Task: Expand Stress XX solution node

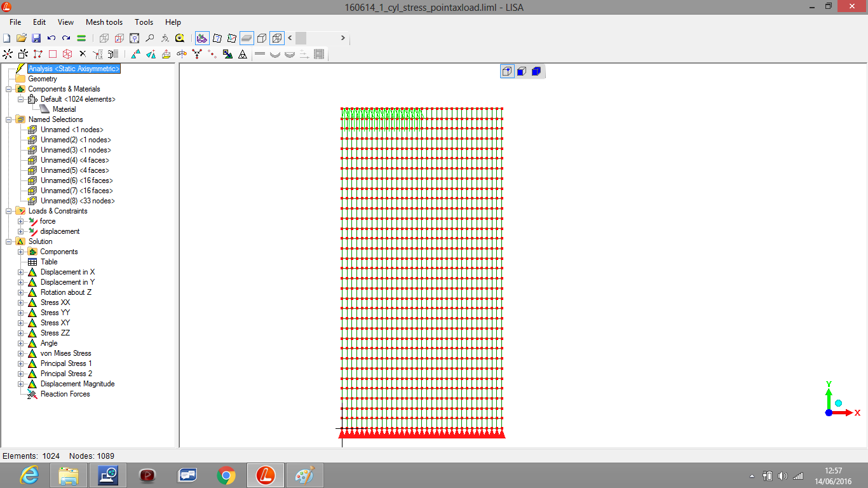Action: click(x=21, y=302)
